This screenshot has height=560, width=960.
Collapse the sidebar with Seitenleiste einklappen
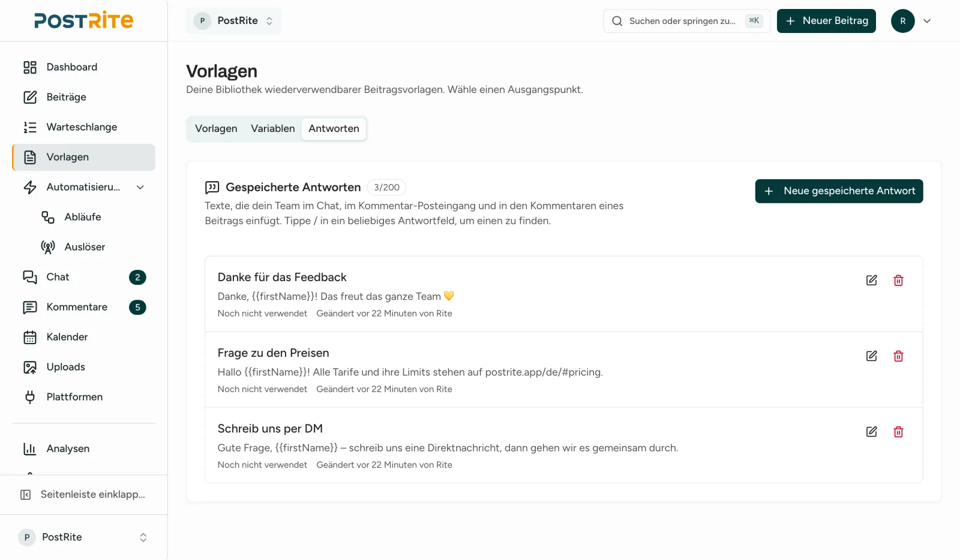coord(83,495)
